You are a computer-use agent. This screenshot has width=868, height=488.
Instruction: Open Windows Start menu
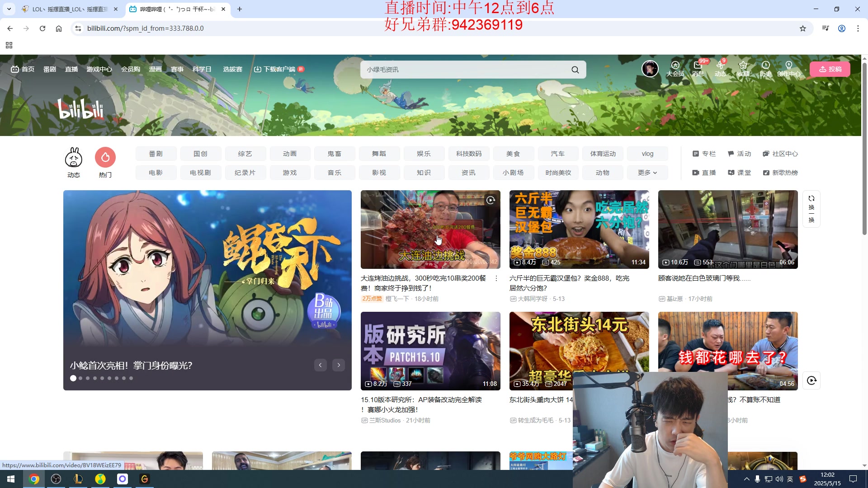[11, 479]
